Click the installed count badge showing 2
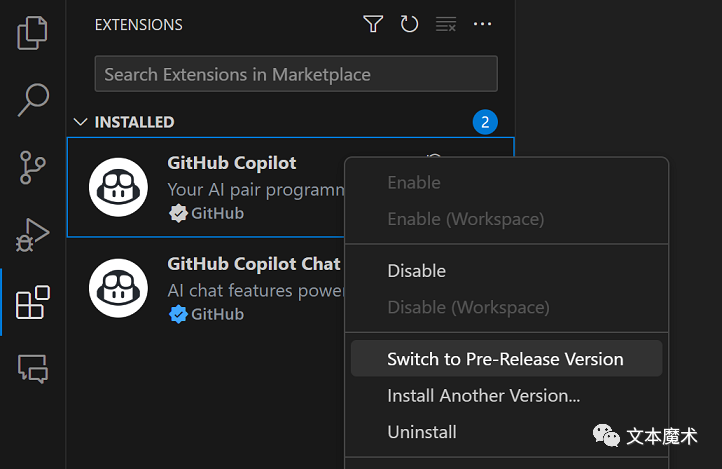Screen dimensions: 722x469 [x=485, y=122]
